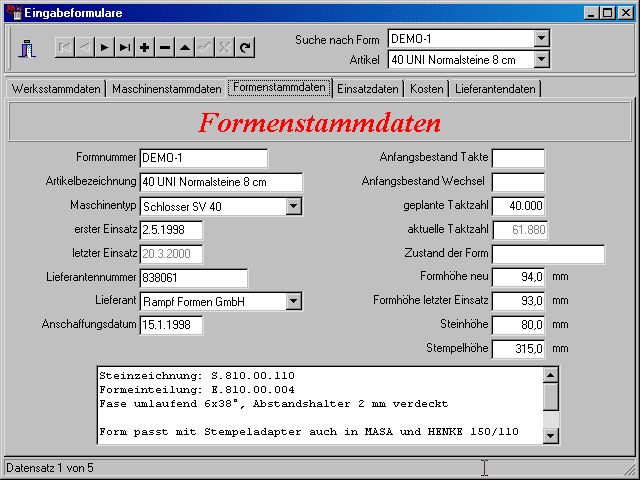Delete current record with minus button
Screen dimensions: 640x480
pos(165,47)
